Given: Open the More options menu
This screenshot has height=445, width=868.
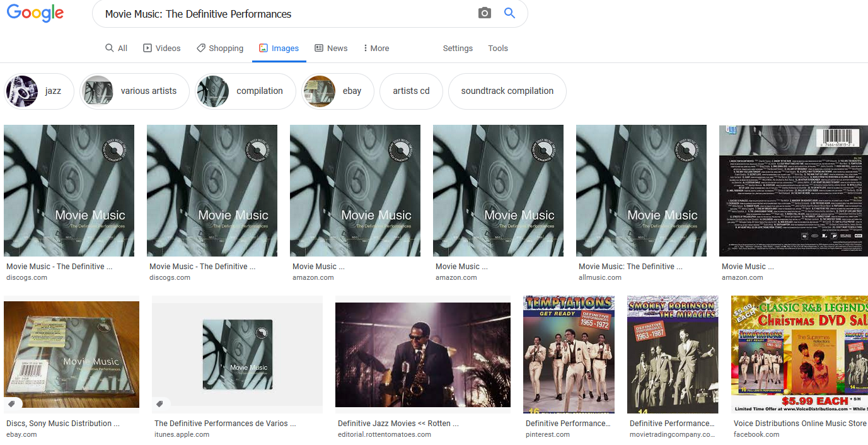Looking at the screenshot, I should [376, 48].
